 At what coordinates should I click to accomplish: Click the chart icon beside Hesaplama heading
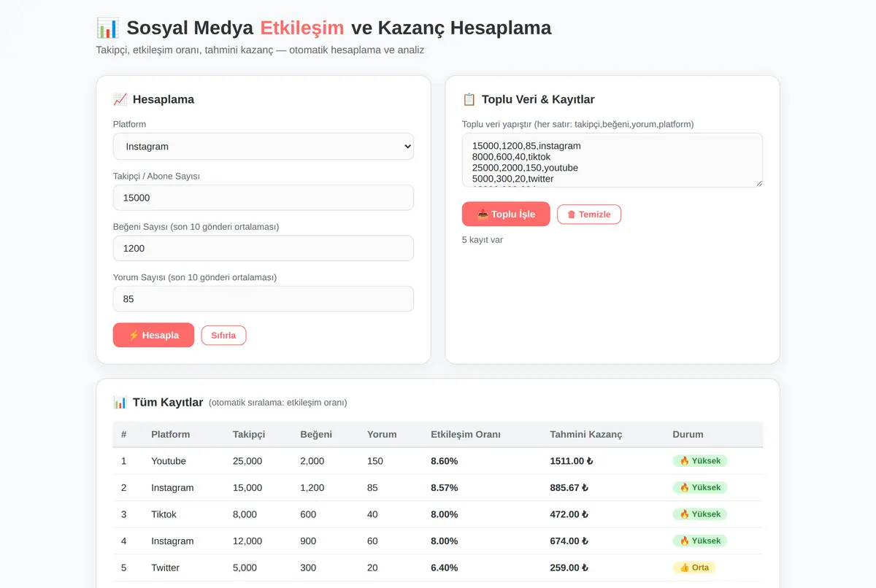click(120, 99)
